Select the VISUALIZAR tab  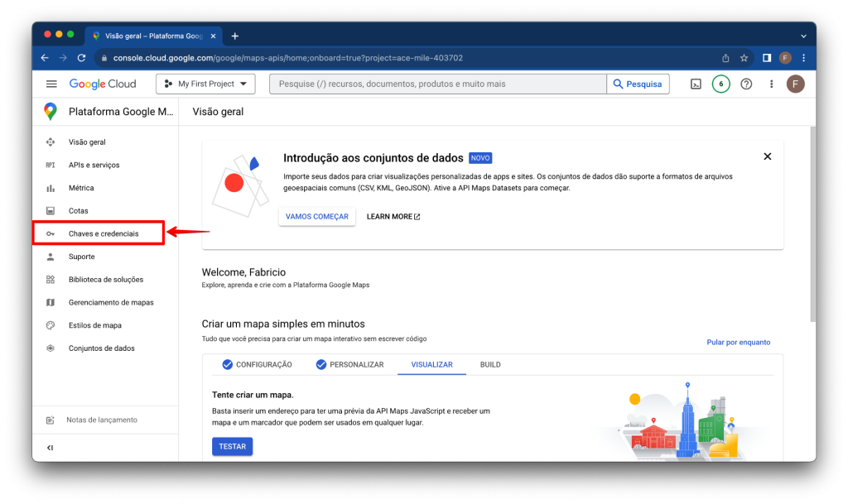pos(431,365)
